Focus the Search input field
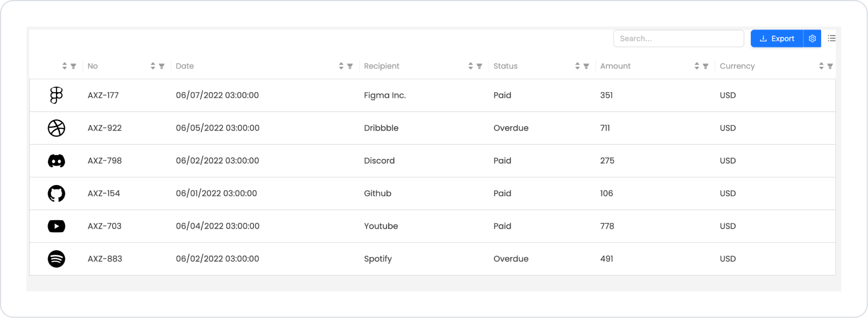Image resolution: width=868 pixels, height=318 pixels. 678,38
